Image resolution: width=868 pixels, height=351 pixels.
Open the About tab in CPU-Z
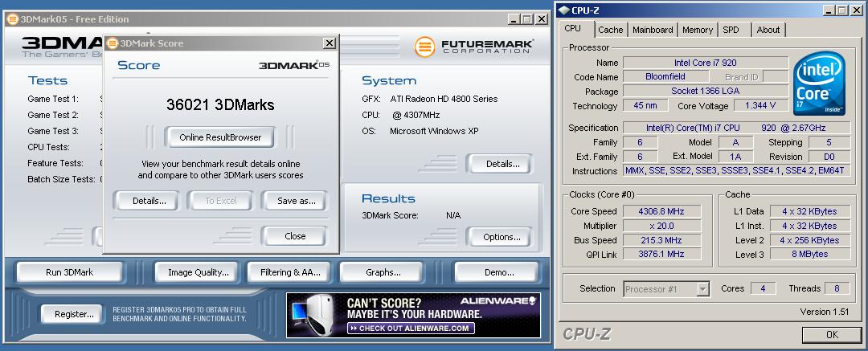[x=768, y=30]
